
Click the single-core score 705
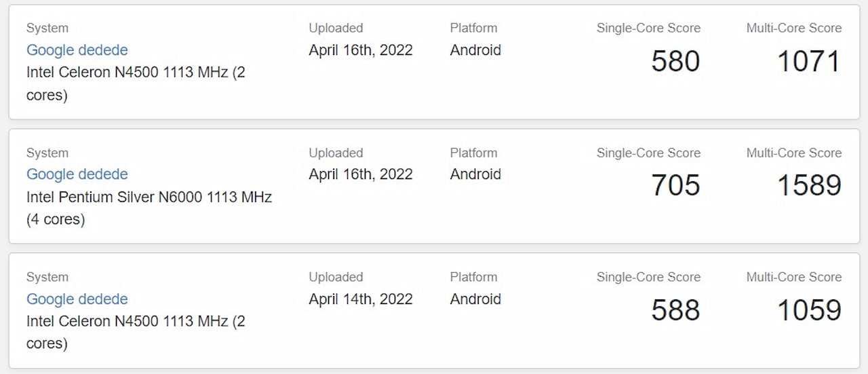675,185
